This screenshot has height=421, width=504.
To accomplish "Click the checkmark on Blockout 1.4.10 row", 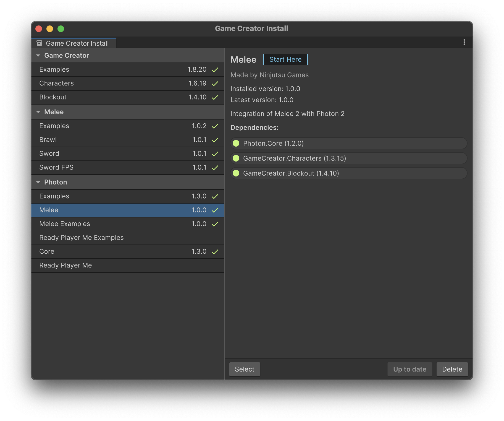I will click(215, 97).
